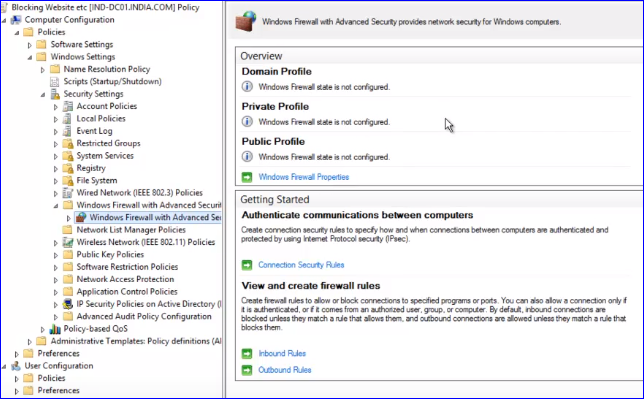644x399 pixels.
Task: Open the Outbound Rules link
Action: 285,370
